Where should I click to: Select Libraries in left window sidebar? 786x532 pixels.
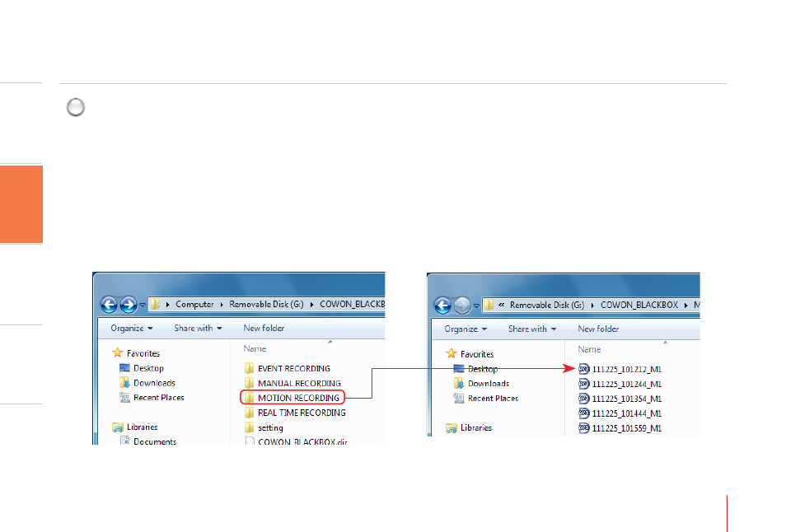135,427
